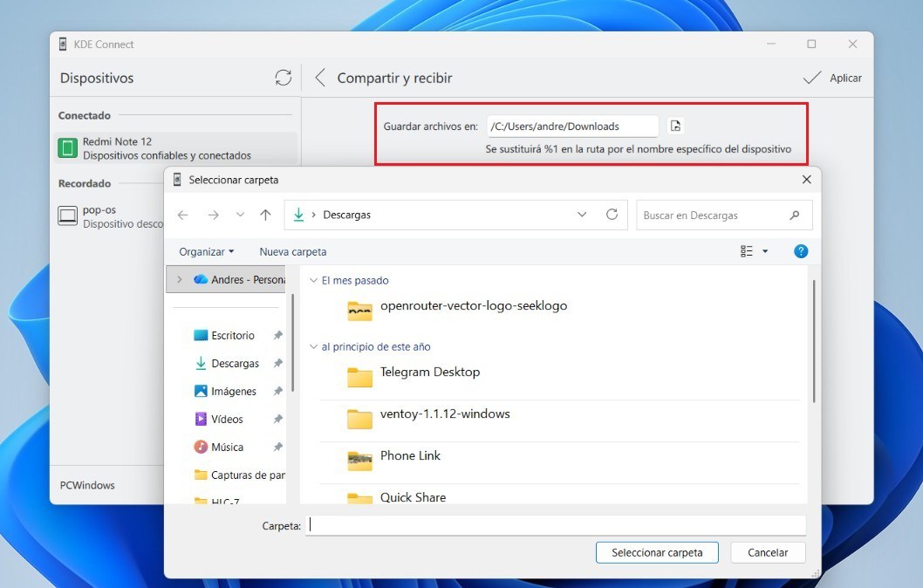The image size is (923, 588).
Task: Expand breadcrumb chevron before Descargas
Action: tap(313, 215)
